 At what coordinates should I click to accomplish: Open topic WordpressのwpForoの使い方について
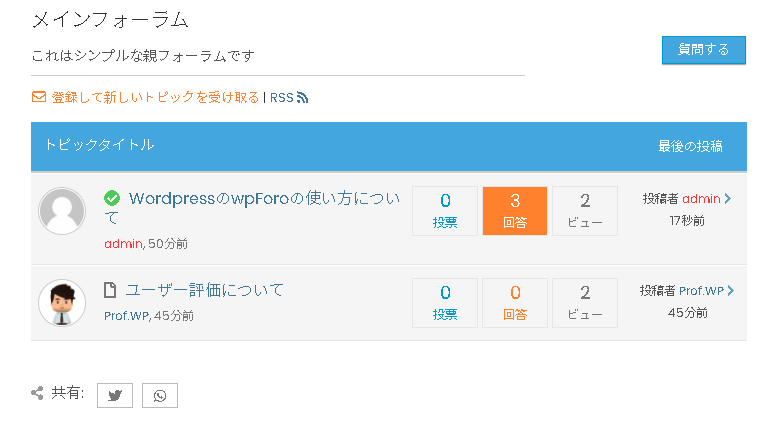click(252, 207)
